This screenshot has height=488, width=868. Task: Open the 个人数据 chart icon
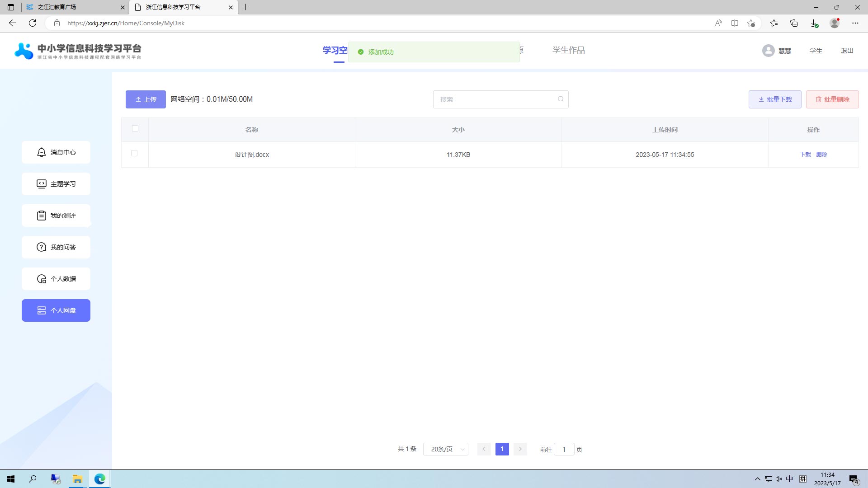pyautogui.click(x=41, y=279)
